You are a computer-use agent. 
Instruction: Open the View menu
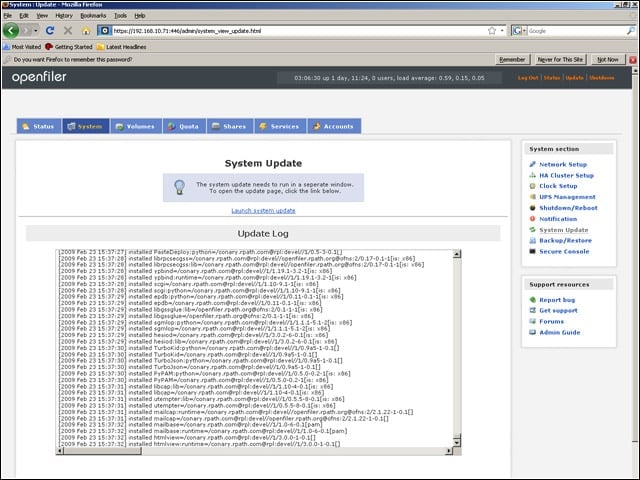[x=42, y=16]
